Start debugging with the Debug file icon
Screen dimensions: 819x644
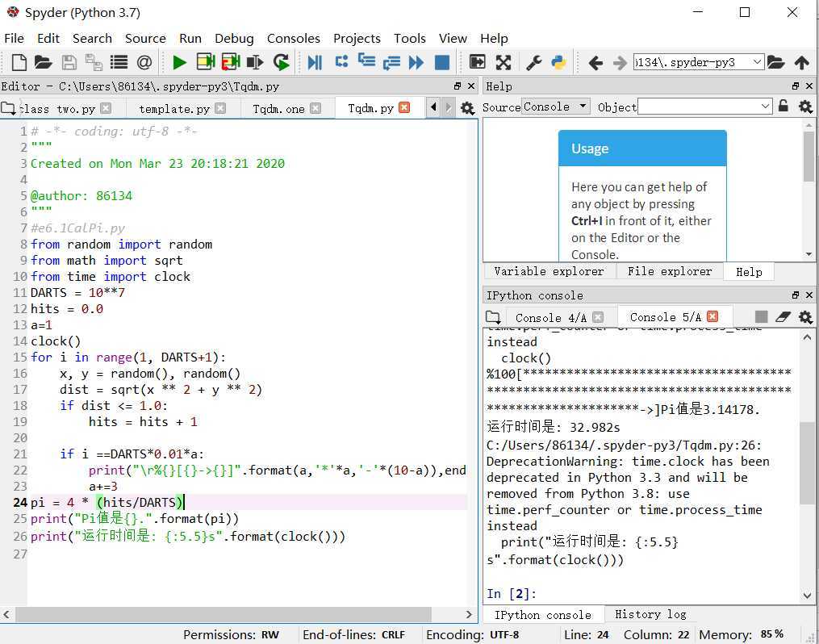(315, 62)
